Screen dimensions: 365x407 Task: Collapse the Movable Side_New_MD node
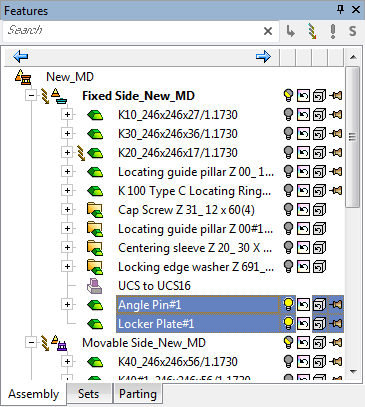coord(31,343)
